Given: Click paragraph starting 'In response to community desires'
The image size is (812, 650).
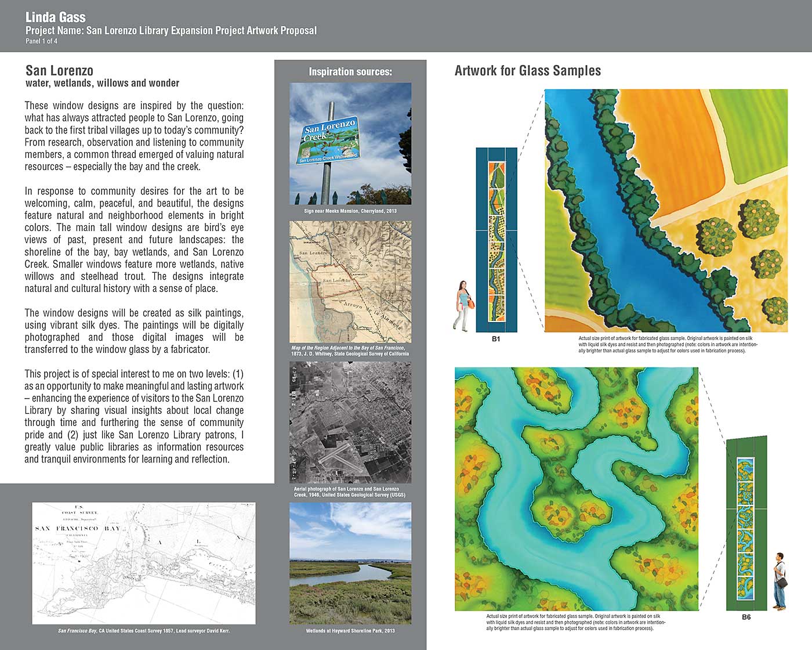Looking at the screenshot, I should click(x=134, y=240).
